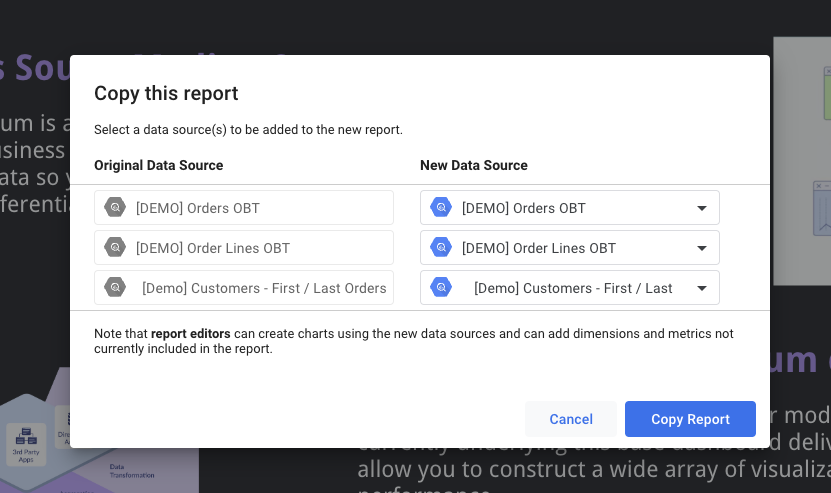
Task: Click the New Data Source column header
Action: tap(474, 165)
